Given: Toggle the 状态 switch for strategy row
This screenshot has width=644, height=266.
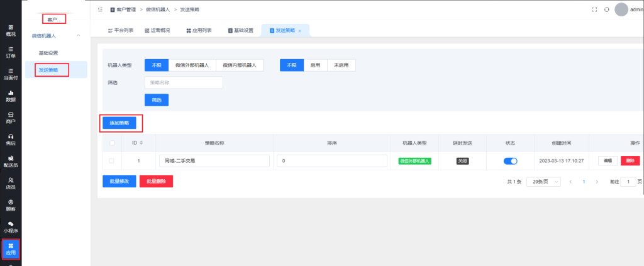Looking at the screenshot, I should [x=510, y=161].
